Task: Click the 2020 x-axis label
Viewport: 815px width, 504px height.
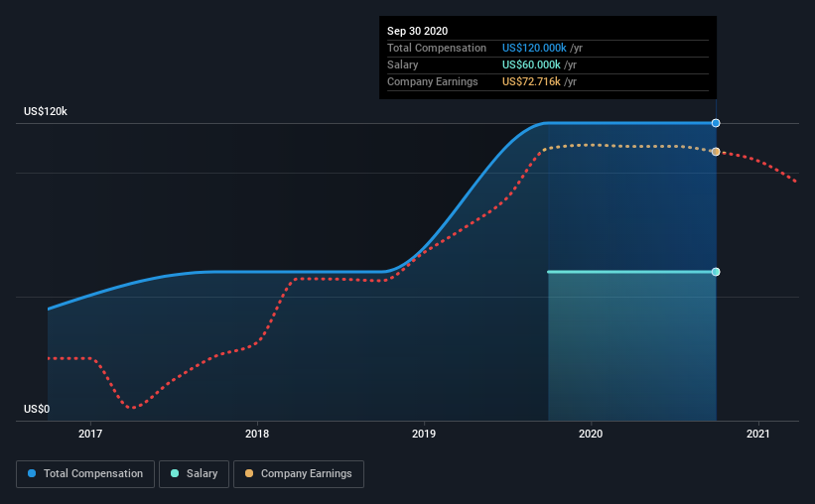Action: [591, 434]
